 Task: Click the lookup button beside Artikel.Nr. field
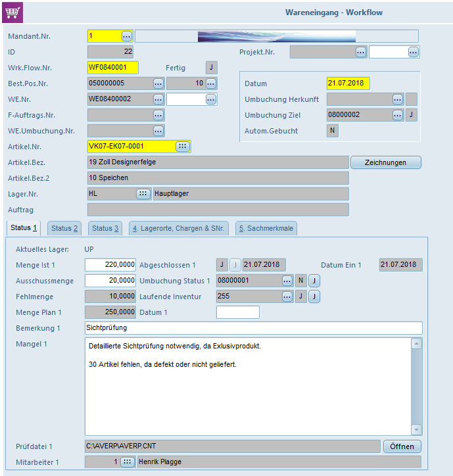point(182,146)
